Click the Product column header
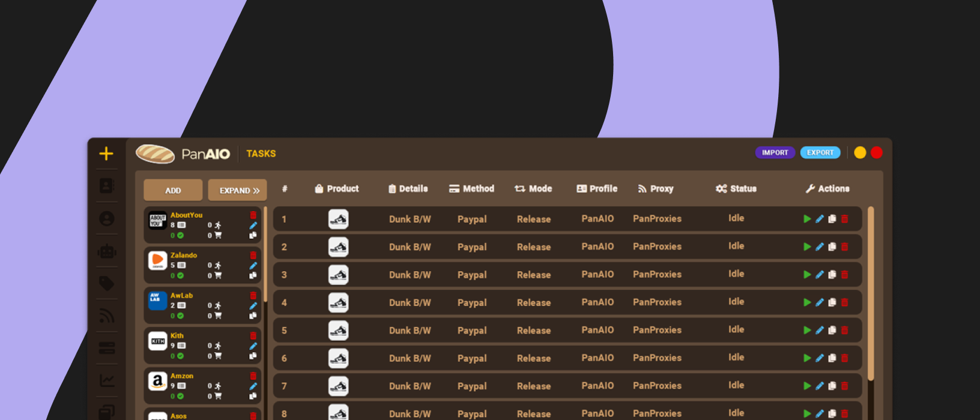Viewport: 980px width, 420px height. [337, 188]
